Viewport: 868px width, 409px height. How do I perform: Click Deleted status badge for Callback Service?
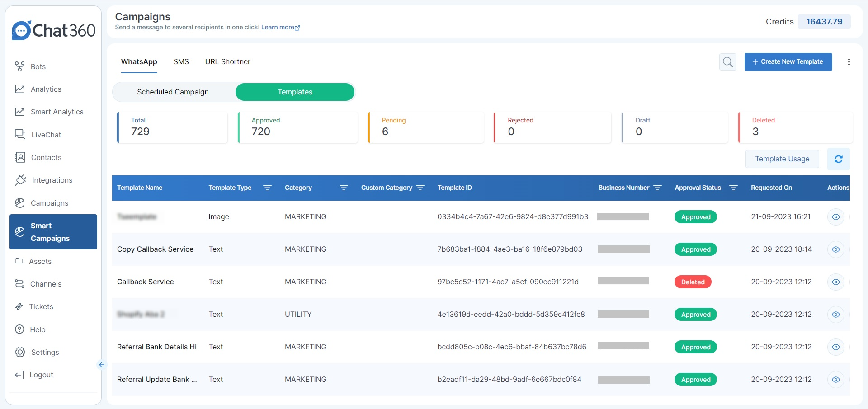693,282
